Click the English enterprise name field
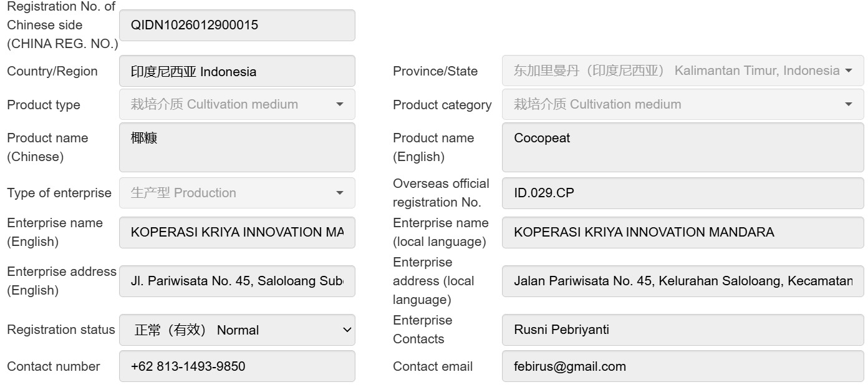Viewport: 868px width, 387px height. (x=237, y=232)
